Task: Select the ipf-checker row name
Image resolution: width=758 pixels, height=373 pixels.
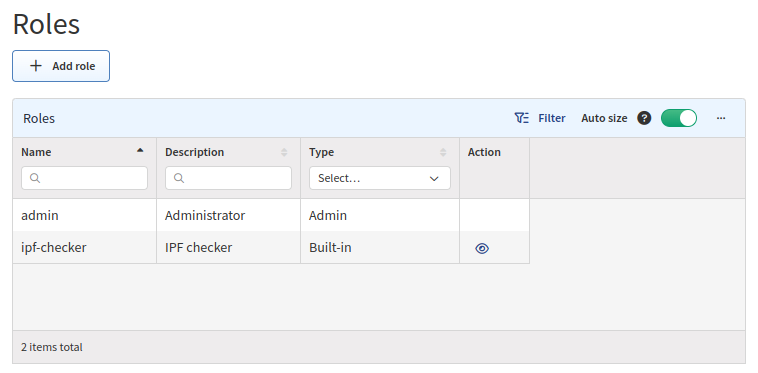Action: click(54, 247)
